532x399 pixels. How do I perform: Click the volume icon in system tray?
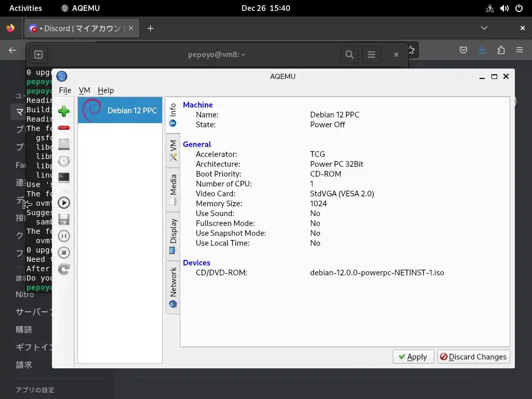click(x=504, y=8)
